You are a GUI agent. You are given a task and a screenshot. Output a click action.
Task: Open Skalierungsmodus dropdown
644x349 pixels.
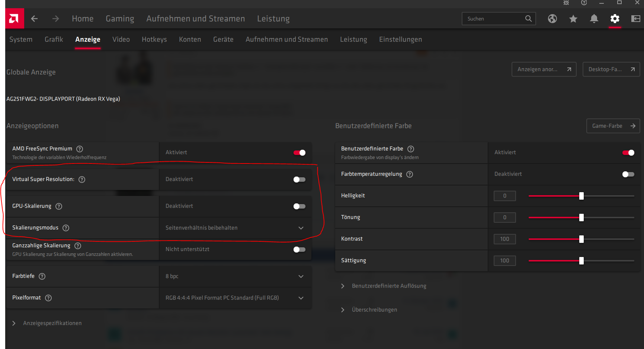(235, 228)
